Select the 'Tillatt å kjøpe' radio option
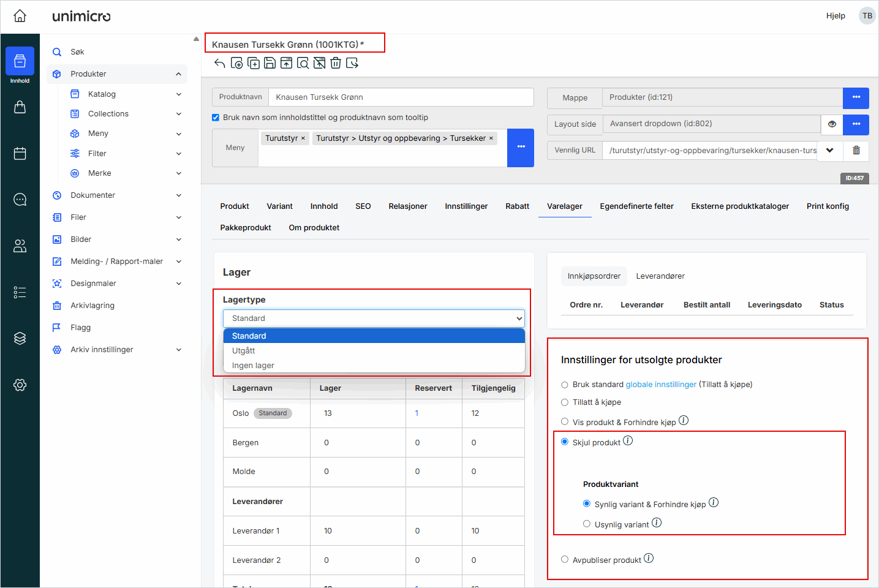This screenshot has height=588, width=879. pyautogui.click(x=565, y=402)
